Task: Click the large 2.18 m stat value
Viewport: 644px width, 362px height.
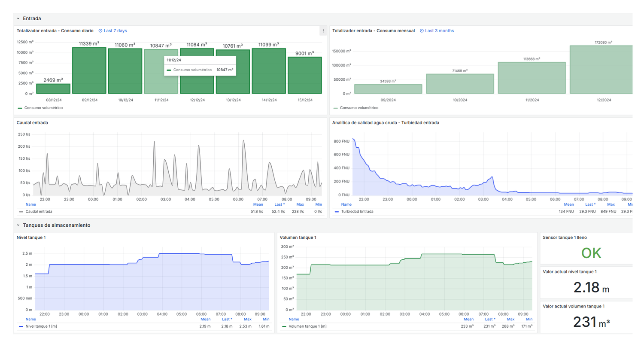Action: pyautogui.click(x=591, y=288)
